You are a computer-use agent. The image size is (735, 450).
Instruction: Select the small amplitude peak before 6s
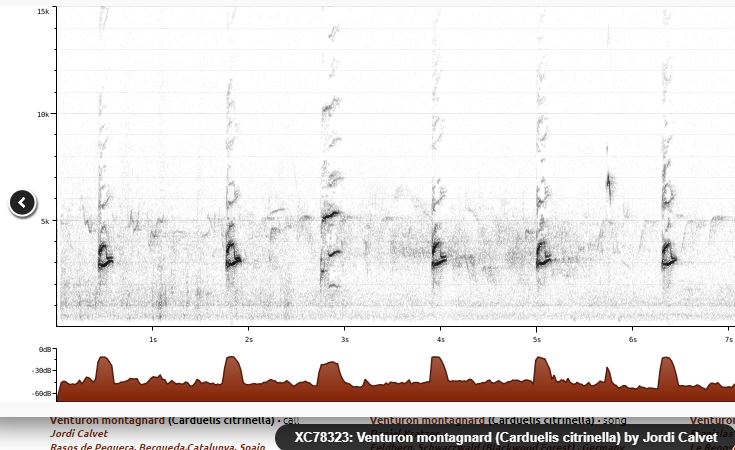pyautogui.click(x=608, y=376)
